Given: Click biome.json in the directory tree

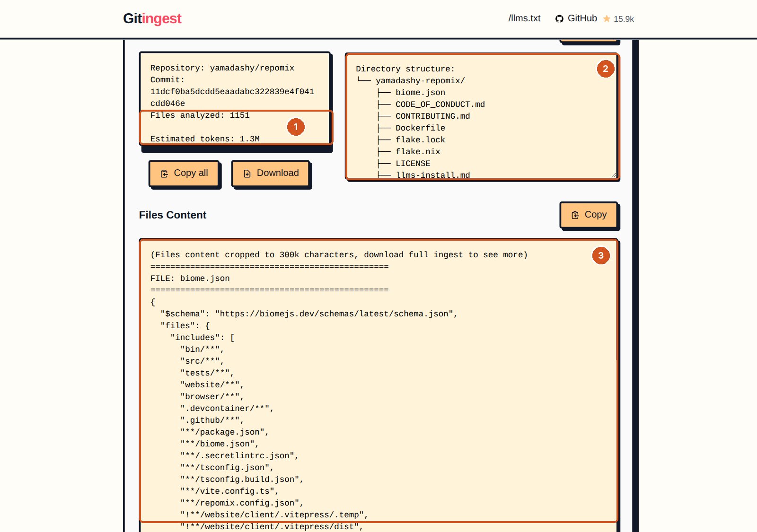Looking at the screenshot, I should tap(420, 93).
